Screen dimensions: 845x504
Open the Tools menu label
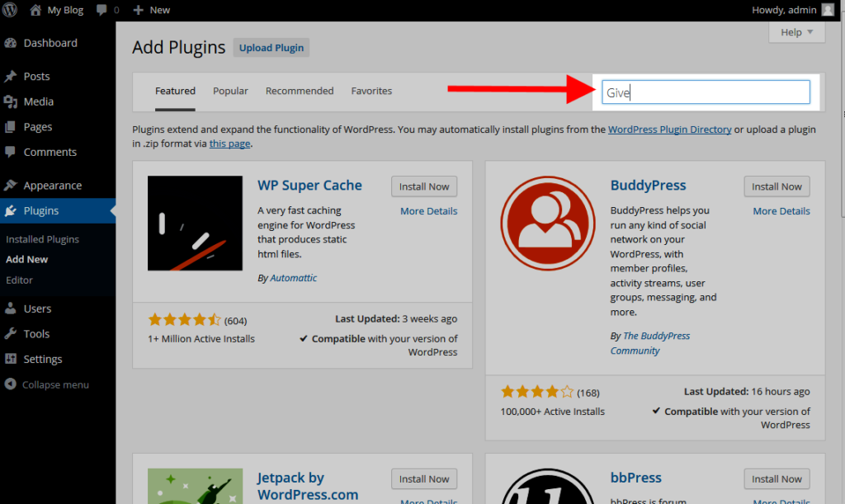(x=36, y=334)
